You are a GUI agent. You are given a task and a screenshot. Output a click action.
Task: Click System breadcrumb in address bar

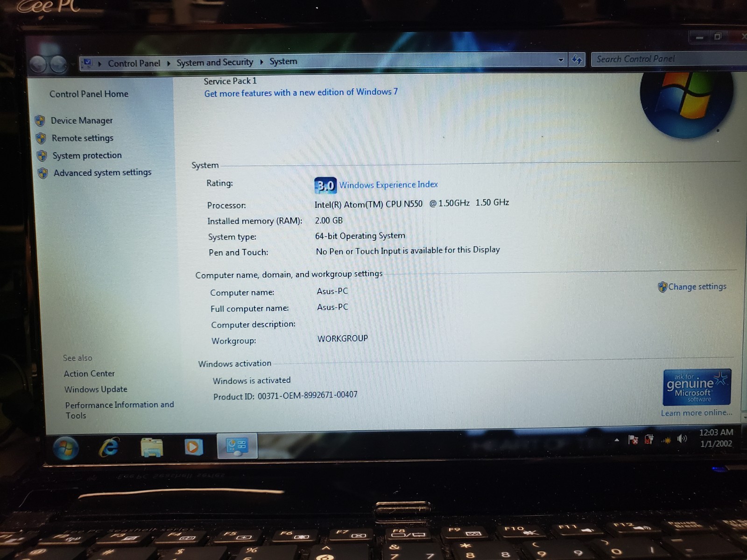click(283, 61)
